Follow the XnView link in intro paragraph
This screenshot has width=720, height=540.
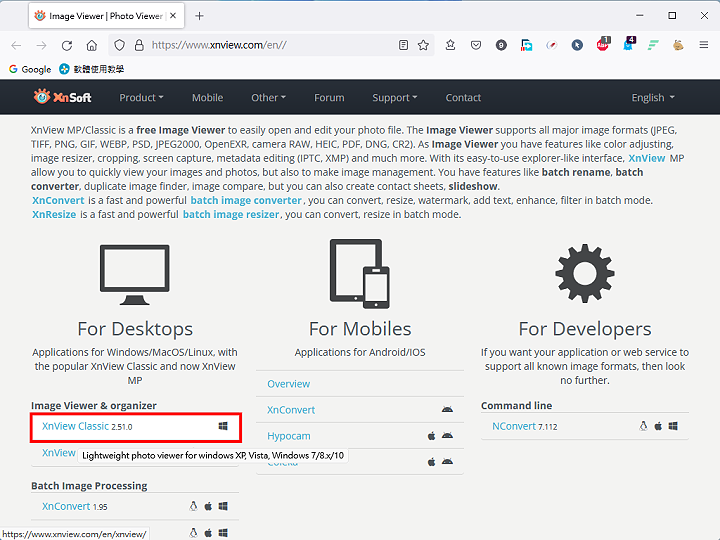coord(647,158)
